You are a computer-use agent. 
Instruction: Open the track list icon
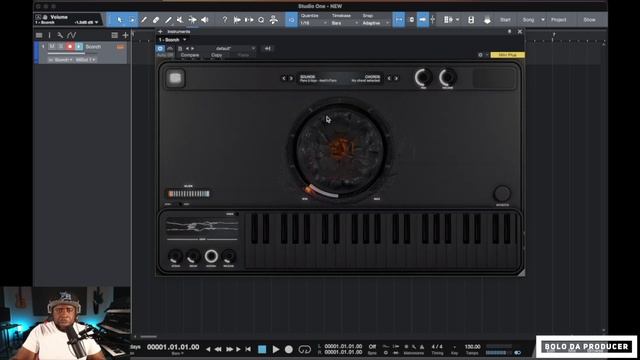tap(39, 35)
